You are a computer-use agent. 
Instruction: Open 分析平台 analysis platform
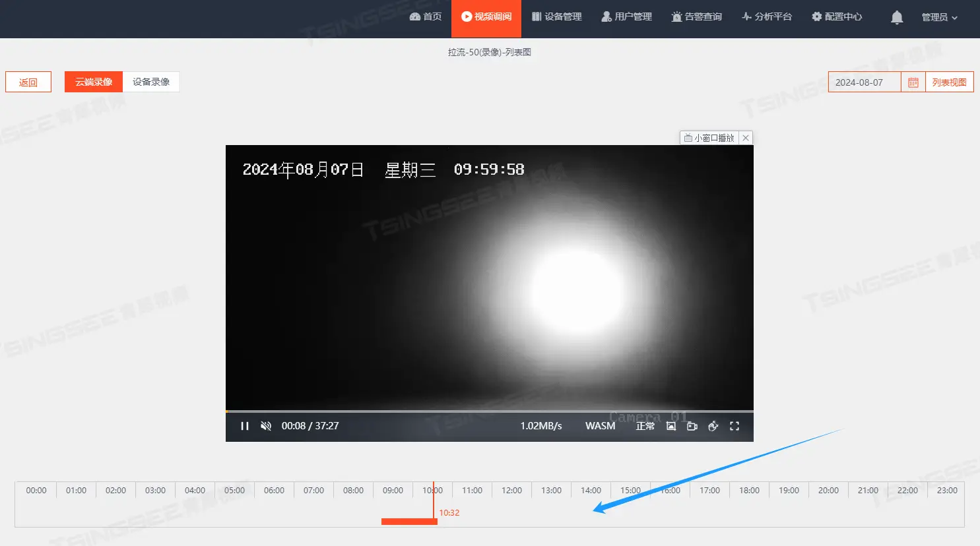[767, 16]
